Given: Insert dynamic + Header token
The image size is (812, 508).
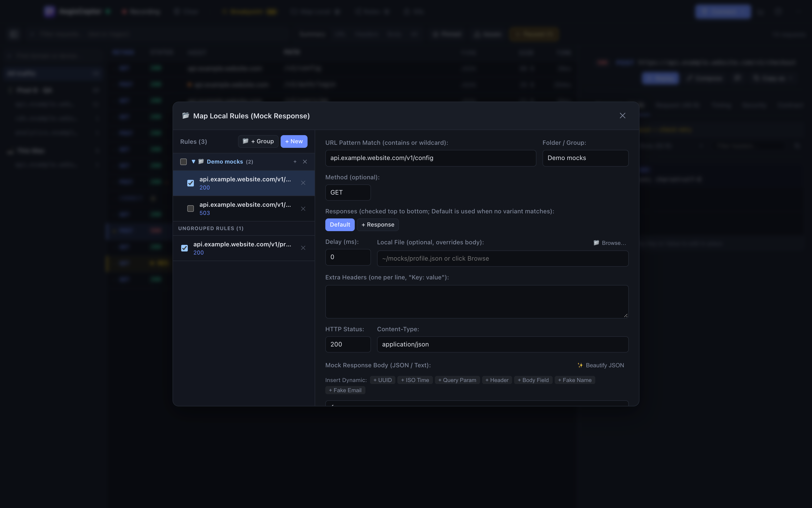Looking at the screenshot, I should [497, 380].
